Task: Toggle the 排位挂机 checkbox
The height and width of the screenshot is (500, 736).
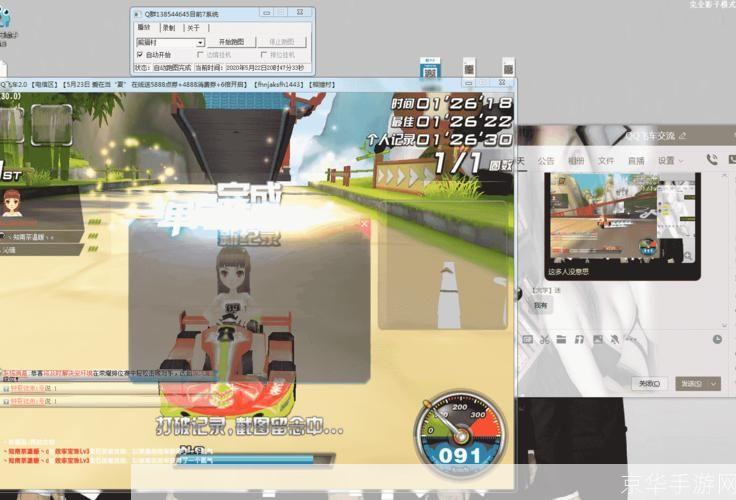Action: pos(264,55)
